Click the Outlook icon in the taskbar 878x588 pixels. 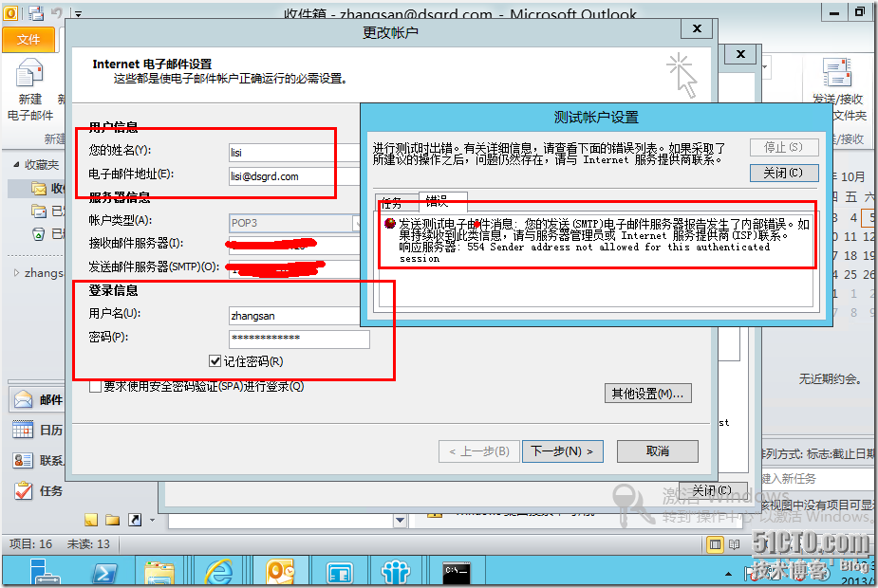pos(280,572)
